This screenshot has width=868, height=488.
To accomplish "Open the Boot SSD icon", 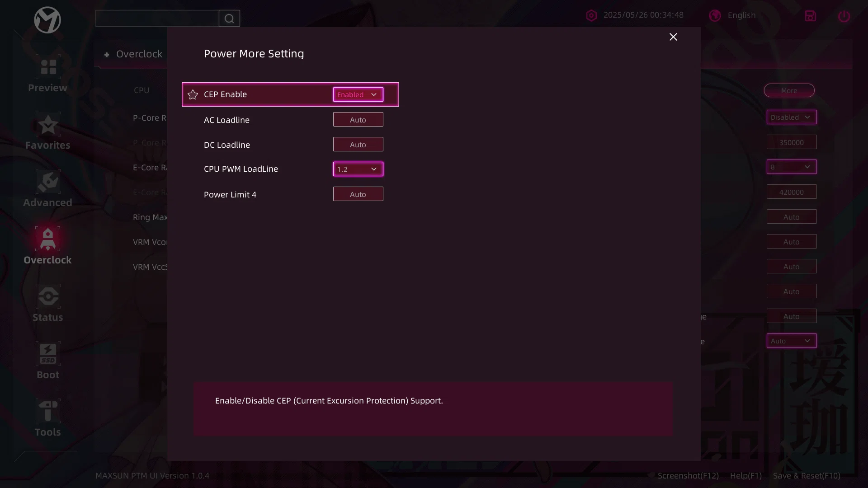I will tap(48, 354).
